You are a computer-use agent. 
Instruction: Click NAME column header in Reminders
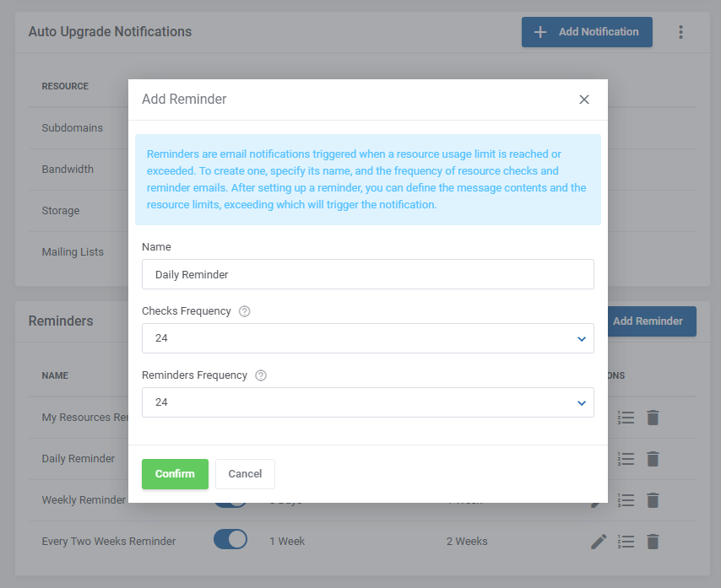click(x=55, y=375)
